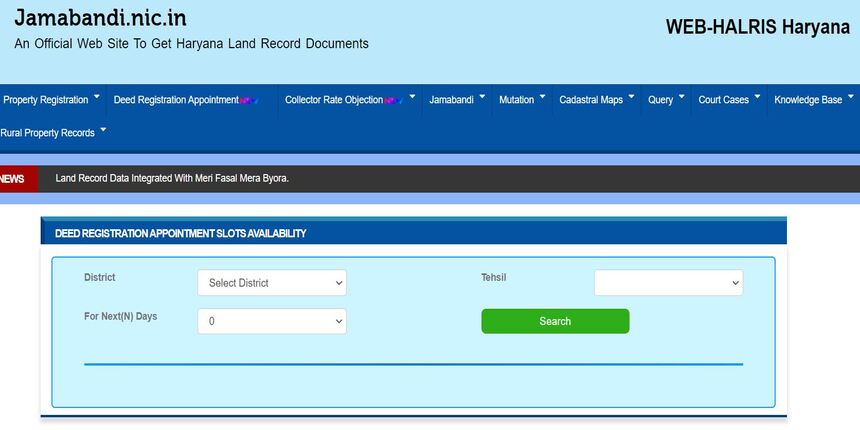Open the Deed Registration Appointment menu
Image resolution: width=860 pixels, height=430 pixels.
click(175, 100)
